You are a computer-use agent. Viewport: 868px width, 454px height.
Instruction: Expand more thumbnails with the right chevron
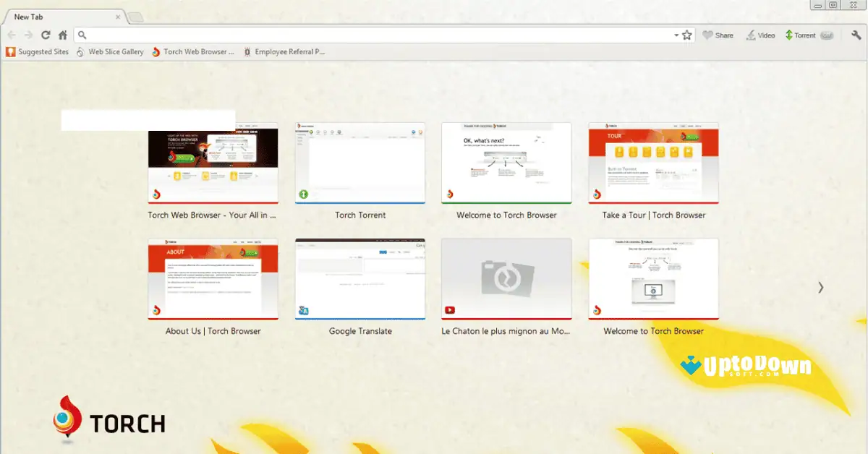point(821,288)
